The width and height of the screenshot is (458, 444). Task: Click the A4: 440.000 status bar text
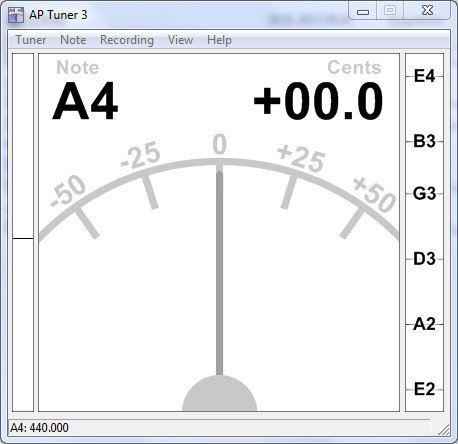pyautogui.click(x=39, y=428)
